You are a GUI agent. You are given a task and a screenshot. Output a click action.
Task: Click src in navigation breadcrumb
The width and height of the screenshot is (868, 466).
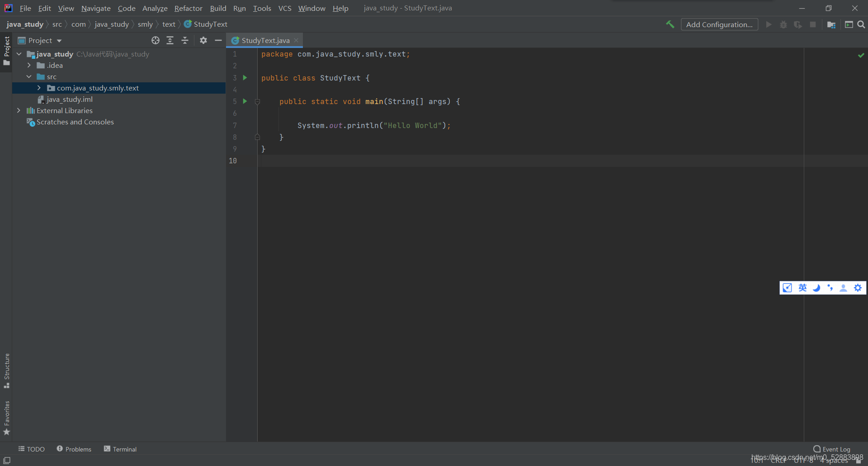[57, 24]
